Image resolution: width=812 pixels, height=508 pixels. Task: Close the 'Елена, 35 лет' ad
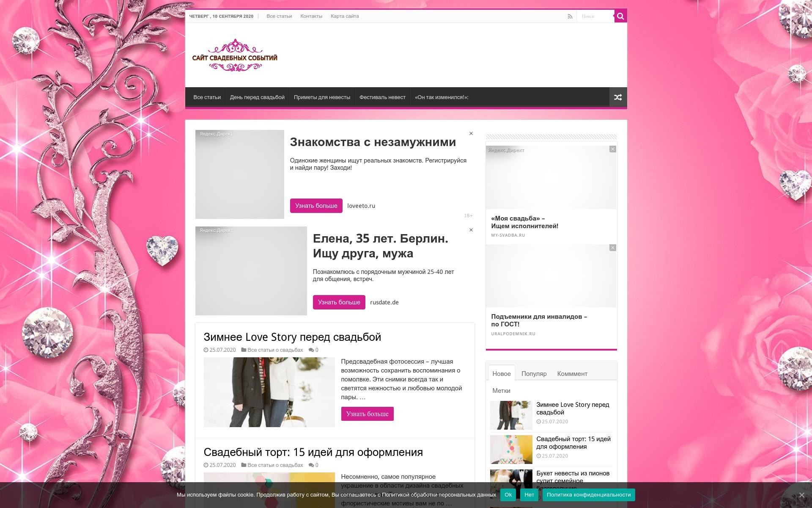pyautogui.click(x=471, y=230)
